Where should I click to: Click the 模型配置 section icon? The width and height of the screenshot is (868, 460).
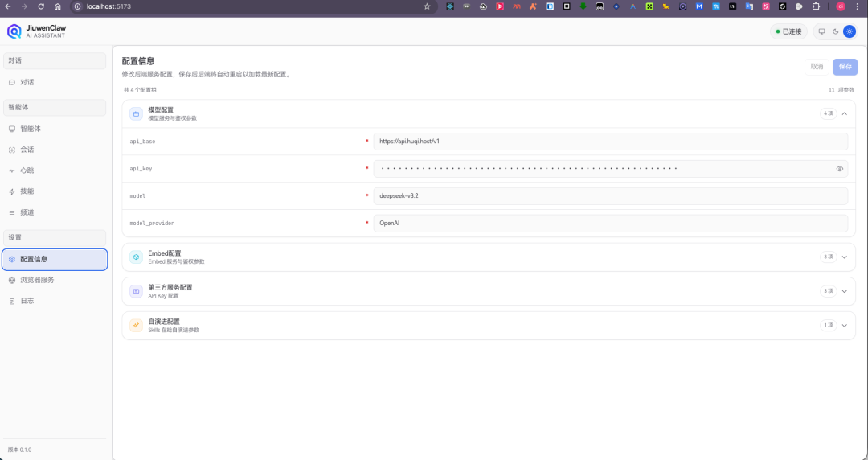click(136, 113)
